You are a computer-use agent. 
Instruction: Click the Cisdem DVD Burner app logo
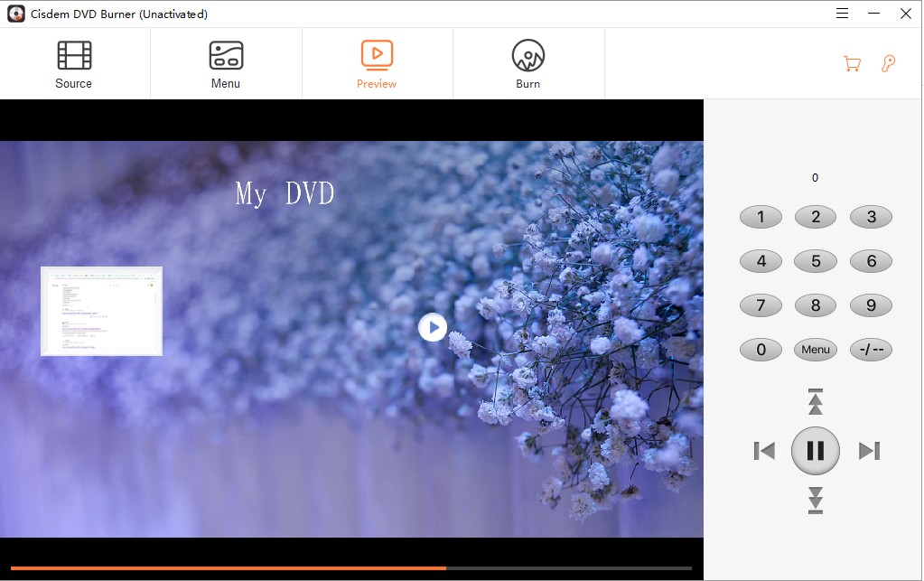tap(15, 14)
